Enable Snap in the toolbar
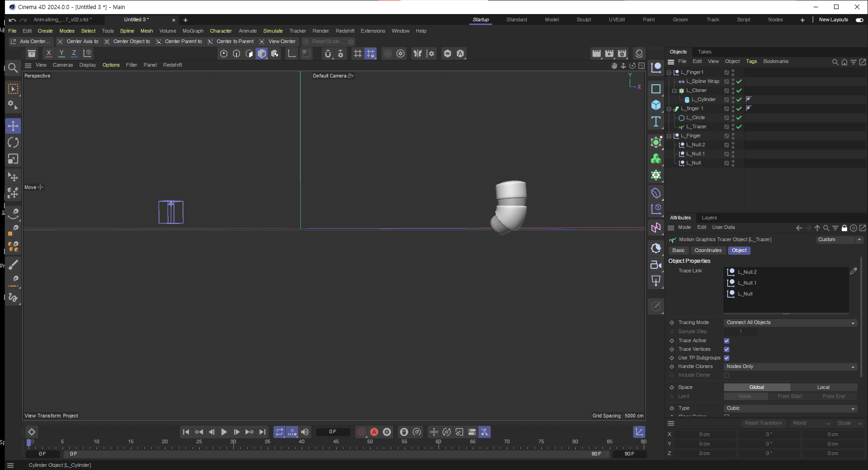Viewport: 868px width, 470px height. [x=328, y=53]
